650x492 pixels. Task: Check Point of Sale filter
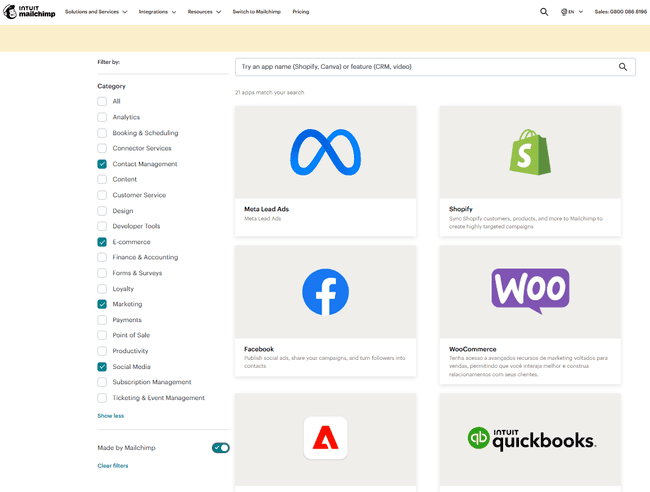coord(102,335)
